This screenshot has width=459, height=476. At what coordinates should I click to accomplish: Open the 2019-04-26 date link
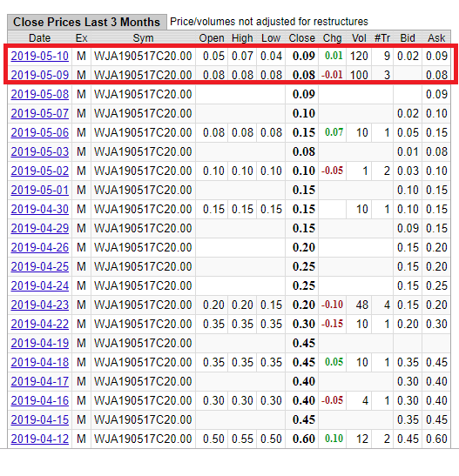[40, 247]
